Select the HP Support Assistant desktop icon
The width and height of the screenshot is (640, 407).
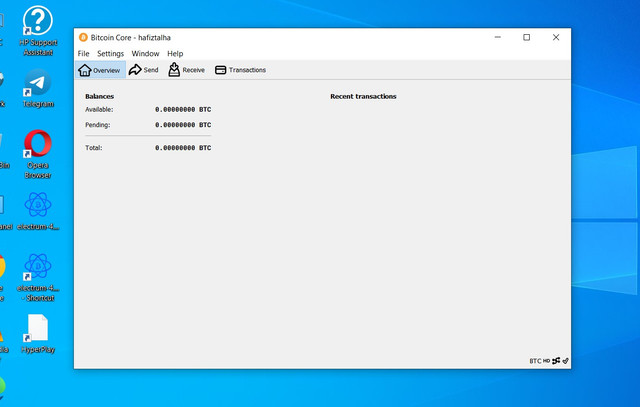tap(38, 31)
